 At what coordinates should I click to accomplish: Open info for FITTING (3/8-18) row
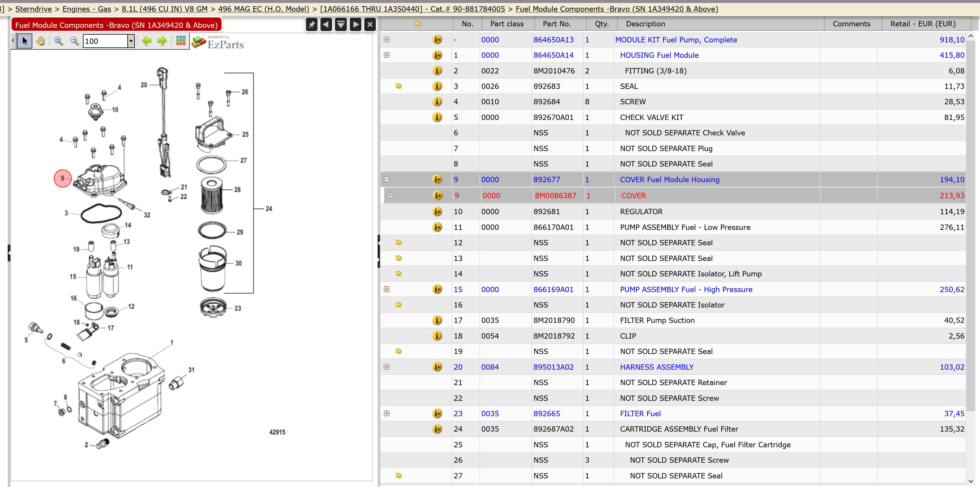[x=437, y=71]
